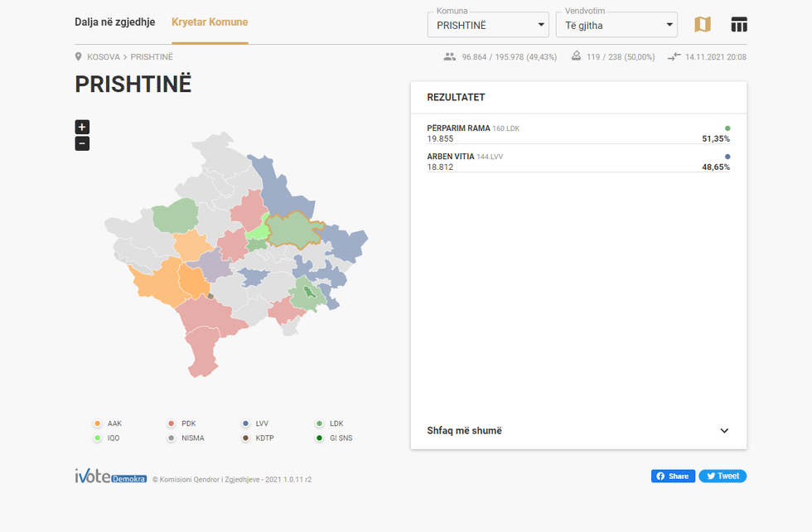The width and height of the screenshot is (812, 532).
Task: Select the Kryetar Komune tab
Action: pyautogui.click(x=210, y=22)
